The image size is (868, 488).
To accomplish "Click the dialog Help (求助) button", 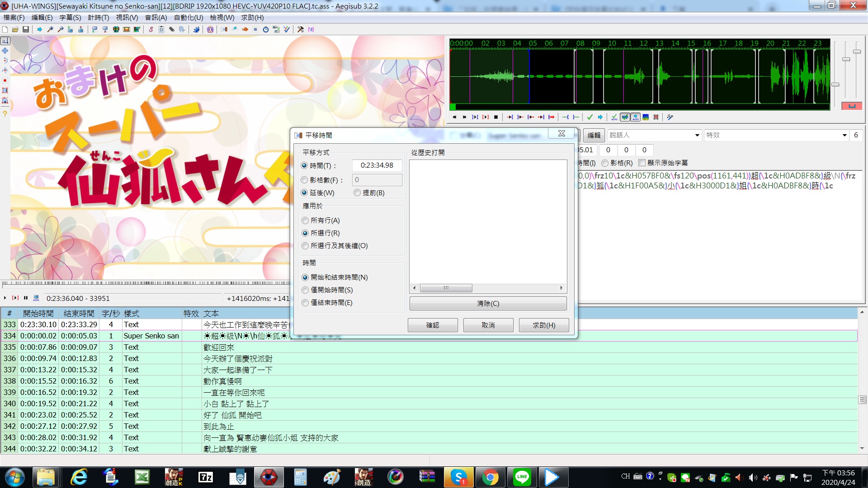I will coord(544,325).
